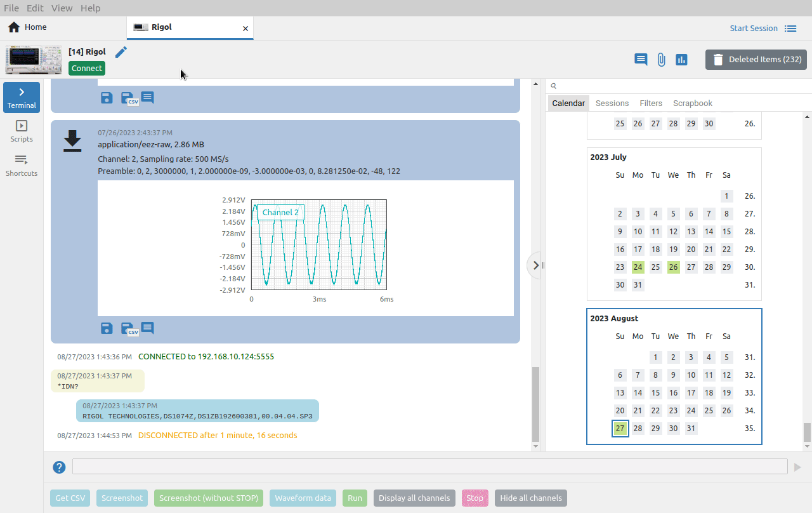812x513 pixels.
Task: Select August 27 in the 2023 calendar
Action: pyautogui.click(x=620, y=429)
